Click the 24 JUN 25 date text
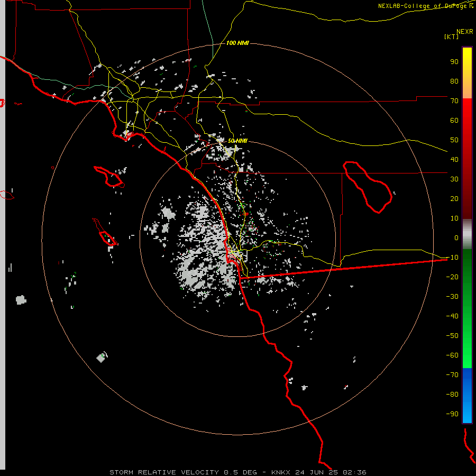Viewport: 476px width, 476px height. click(317, 472)
